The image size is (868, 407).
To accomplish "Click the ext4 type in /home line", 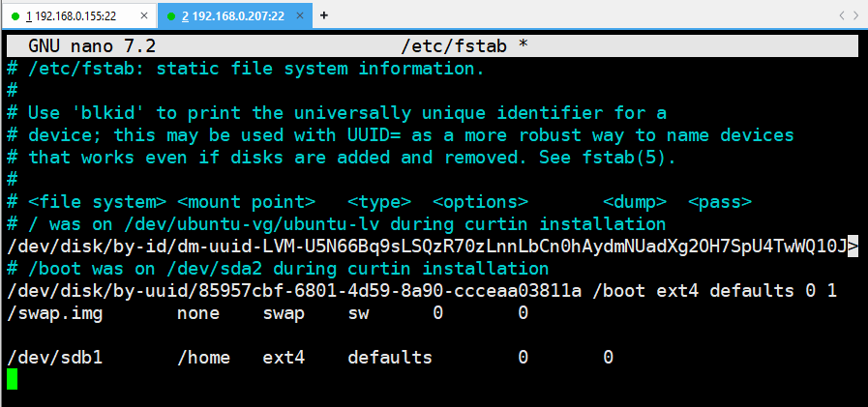I will [284, 358].
